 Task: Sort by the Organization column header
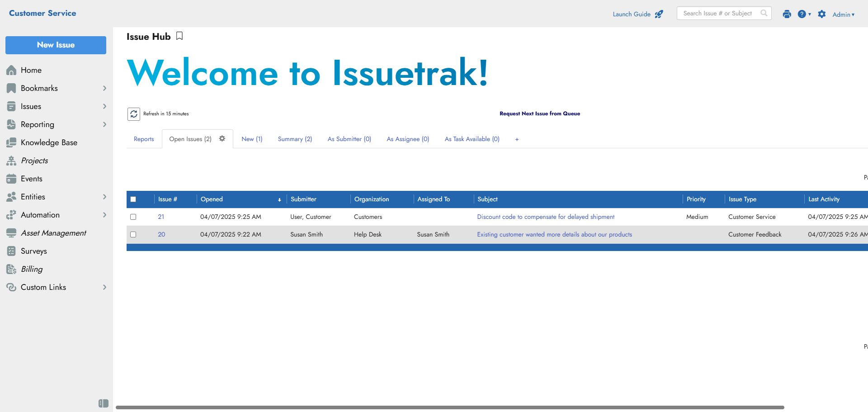pyautogui.click(x=372, y=199)
